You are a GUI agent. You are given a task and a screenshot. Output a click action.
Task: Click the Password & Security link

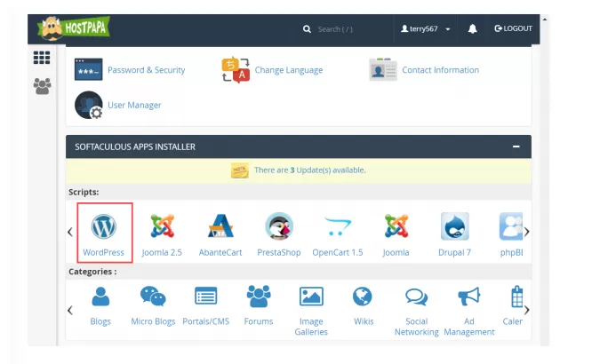(x=146, y=70)
